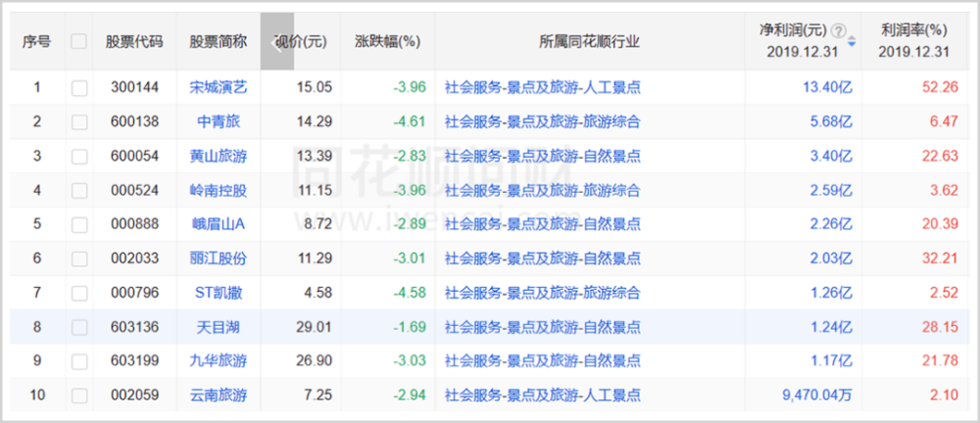This screenshot has height=423, width=980.
Task: Select stock code 603136
Action: 134,327
